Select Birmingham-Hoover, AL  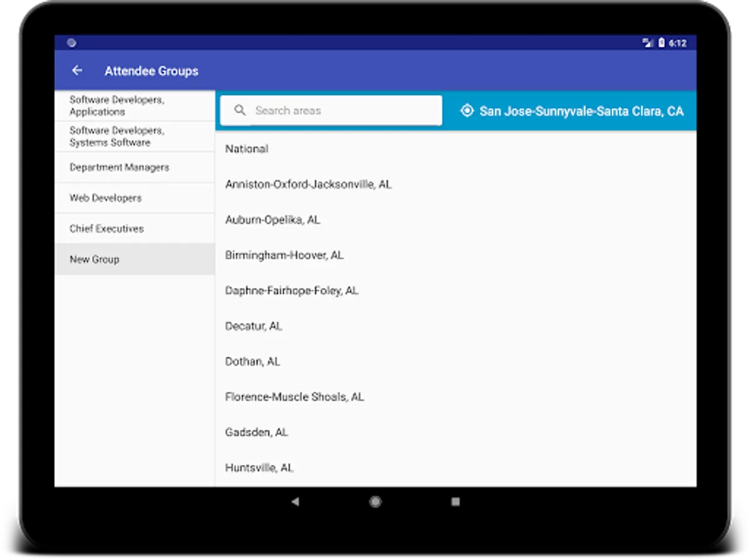[x=456, y=255]
